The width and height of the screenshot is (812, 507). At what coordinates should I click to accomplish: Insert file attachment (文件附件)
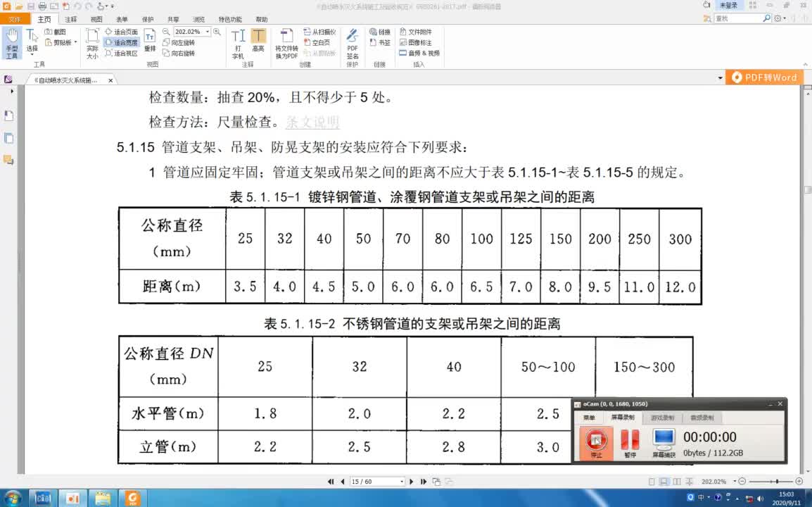click(416, 32)
